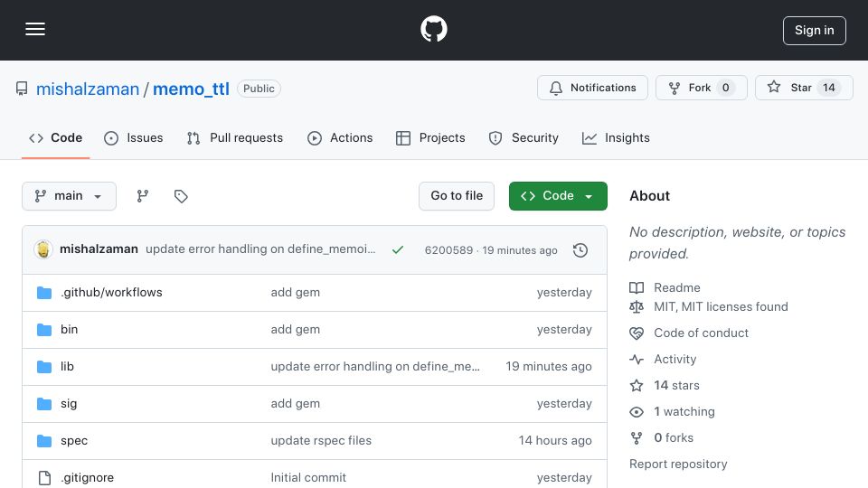Open the bin folder
Screen dimensions: 868x488
pyautogui.click(x=70, y=329)
